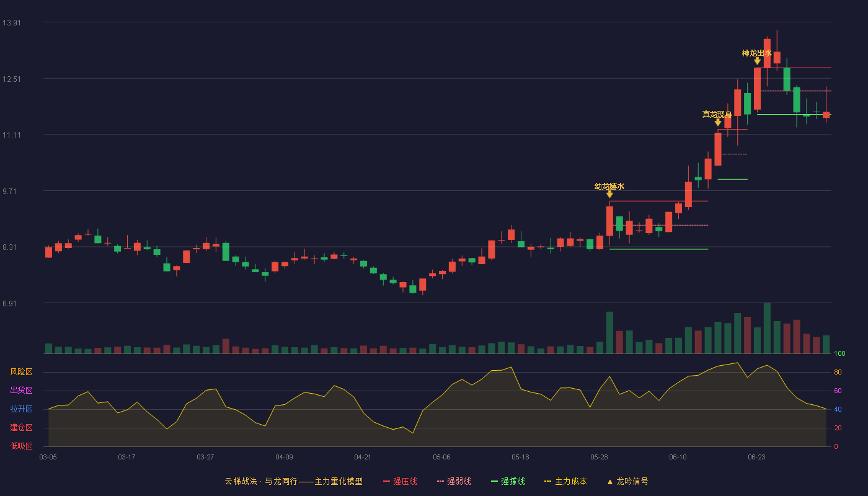
Task: Toggle the 强撑线 legend entry
Action: (x=508, y=481)
